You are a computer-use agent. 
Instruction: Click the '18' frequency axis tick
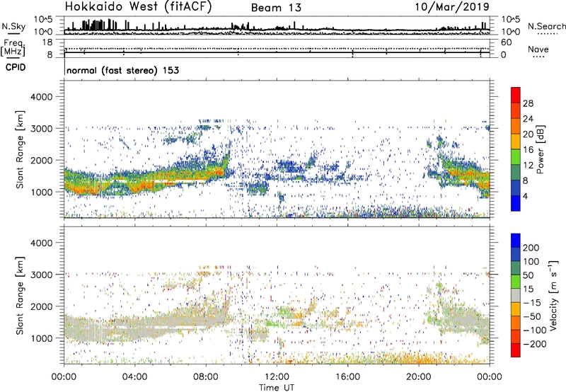(x=48, y=42)
